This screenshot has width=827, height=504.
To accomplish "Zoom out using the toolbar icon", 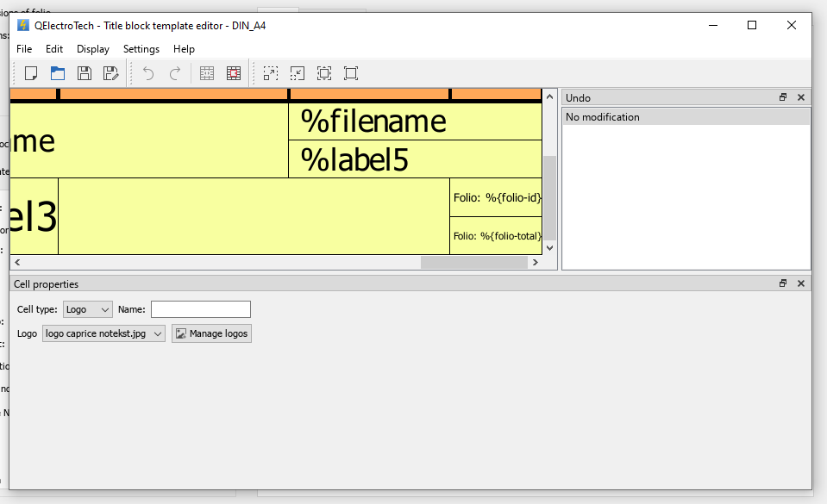I will tap(298, 73).
